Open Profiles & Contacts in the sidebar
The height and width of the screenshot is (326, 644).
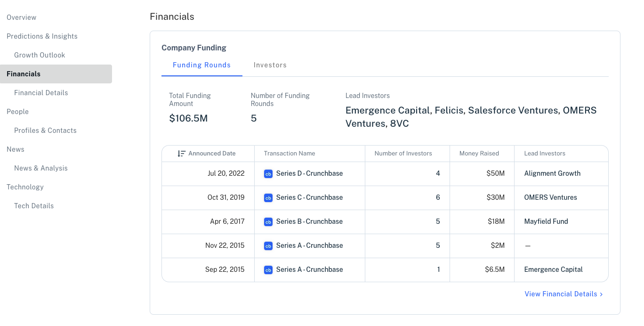click(x=45, y=130)
